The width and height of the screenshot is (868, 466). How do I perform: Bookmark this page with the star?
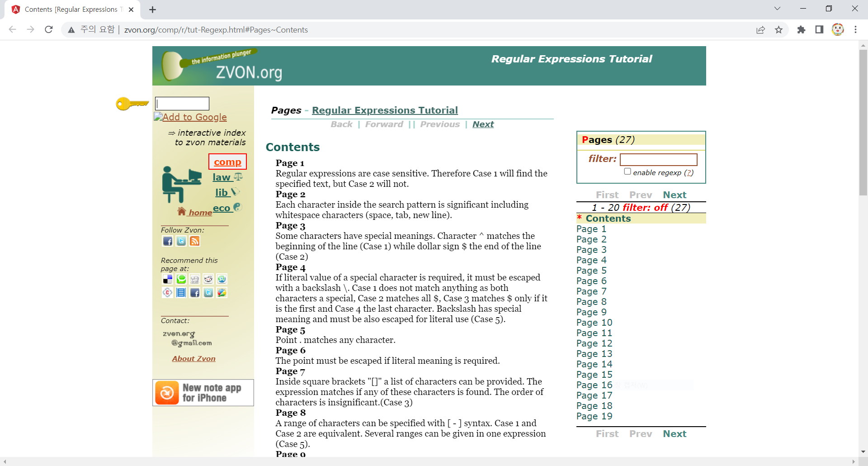coord(778,29)
